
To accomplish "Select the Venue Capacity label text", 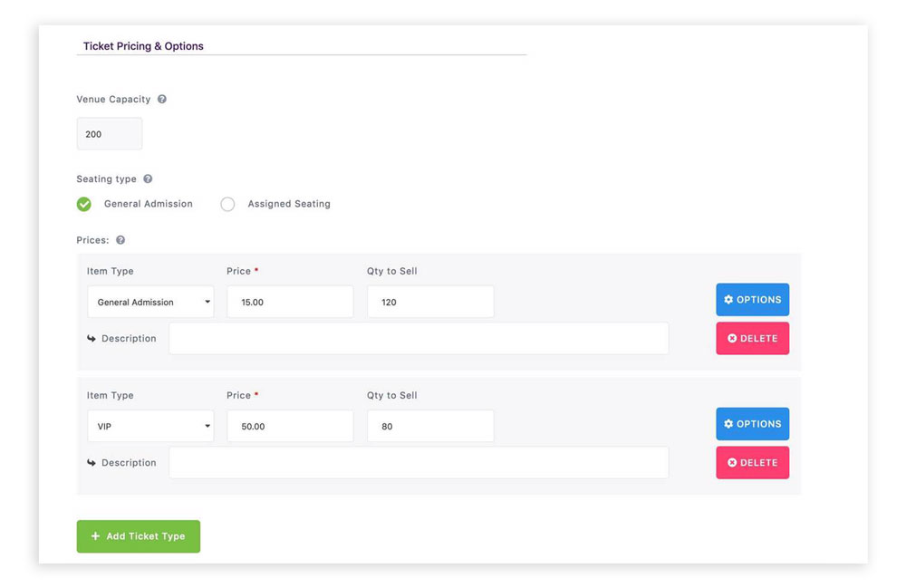I will point(113,100).
